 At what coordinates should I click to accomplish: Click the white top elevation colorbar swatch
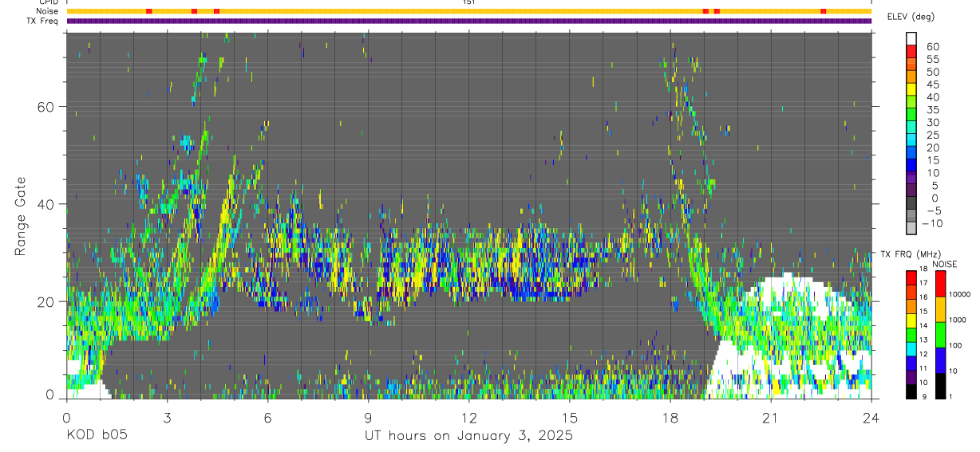(x=911, y=37)
